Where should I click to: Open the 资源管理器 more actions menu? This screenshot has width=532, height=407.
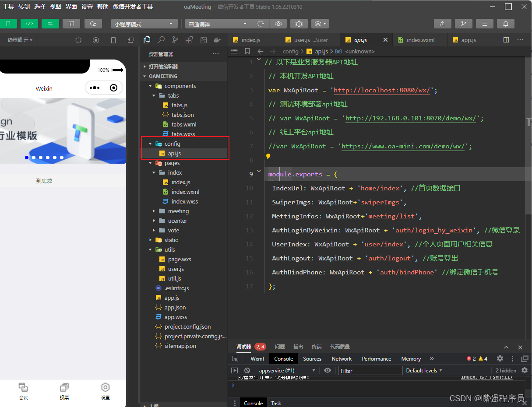coord(216,54)
